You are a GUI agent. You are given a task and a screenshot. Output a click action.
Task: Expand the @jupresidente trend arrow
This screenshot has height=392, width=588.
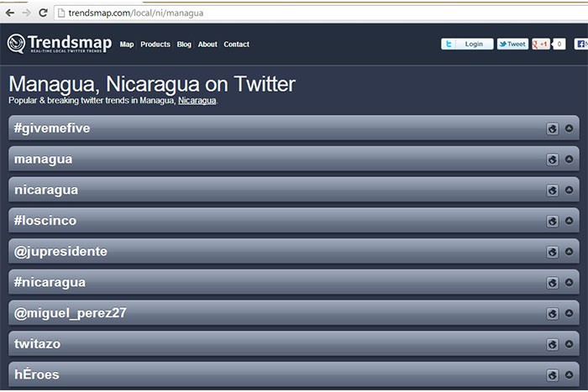569,251
